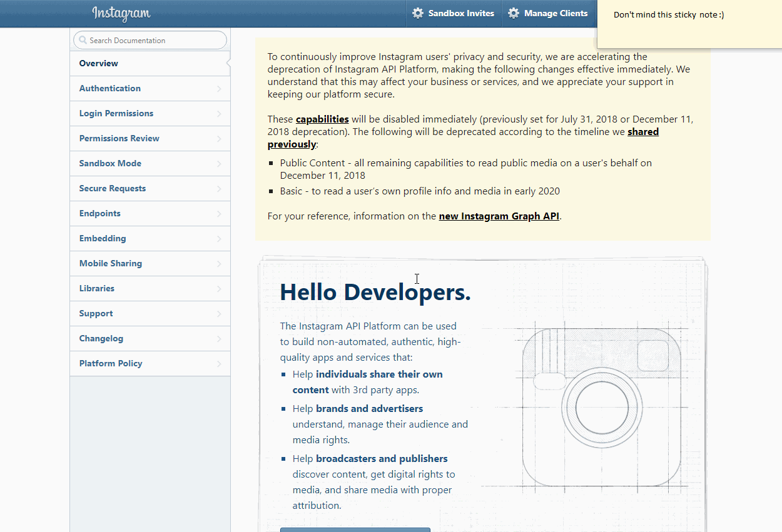Open the Overview sidebar item

99,63
